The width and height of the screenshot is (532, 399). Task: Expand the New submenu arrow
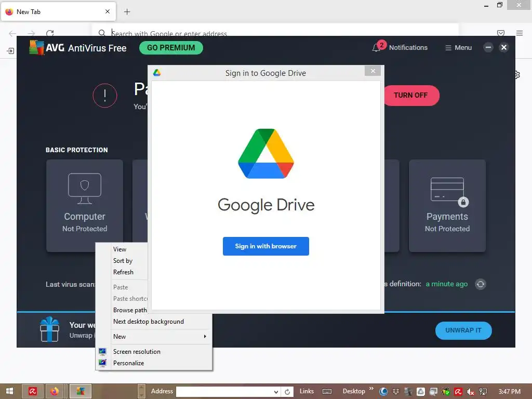point(205,336)
